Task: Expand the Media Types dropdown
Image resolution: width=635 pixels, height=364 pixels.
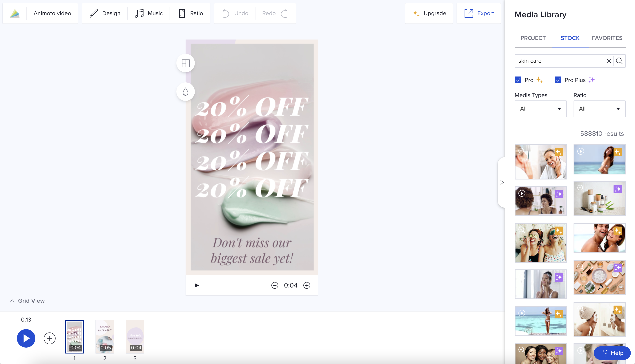Action: point(540,108)
